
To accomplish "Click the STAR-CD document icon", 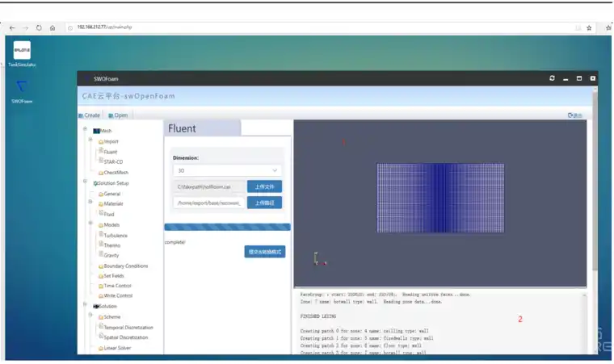I will 101,161.
